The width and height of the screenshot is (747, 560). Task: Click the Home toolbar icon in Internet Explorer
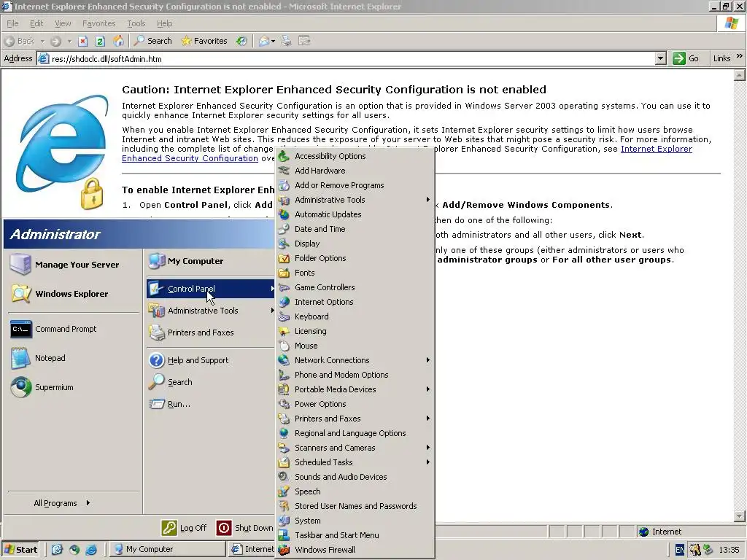118,41
